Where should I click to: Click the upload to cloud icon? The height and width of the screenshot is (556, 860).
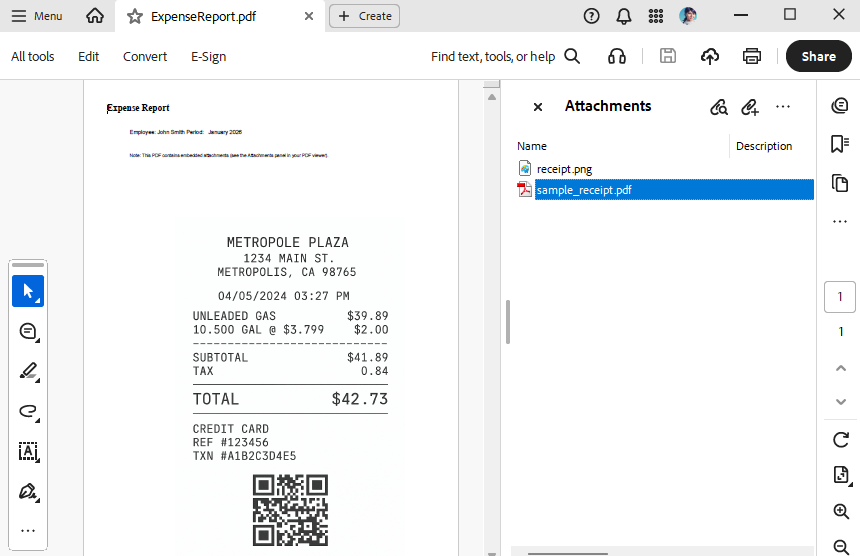(x=710, y=56)
